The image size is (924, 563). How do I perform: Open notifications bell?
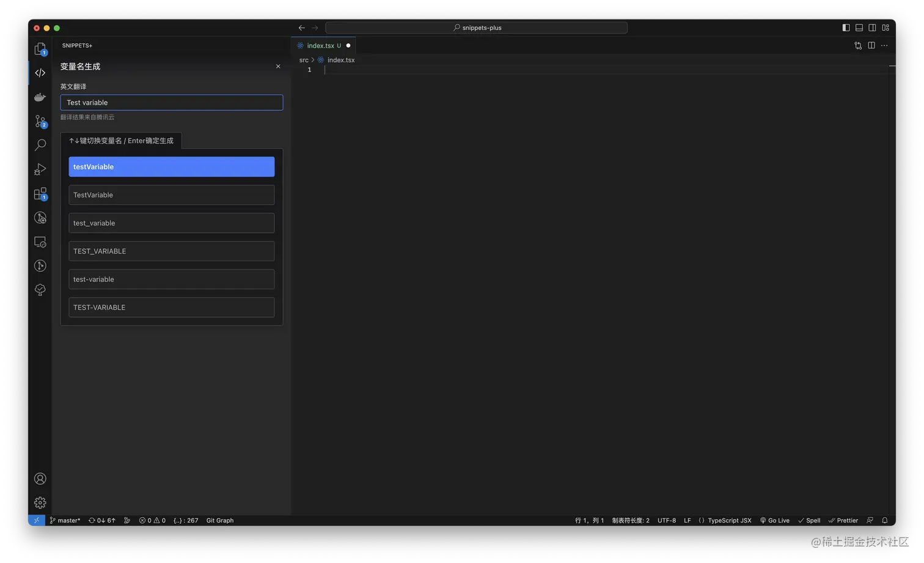point(885,520)
